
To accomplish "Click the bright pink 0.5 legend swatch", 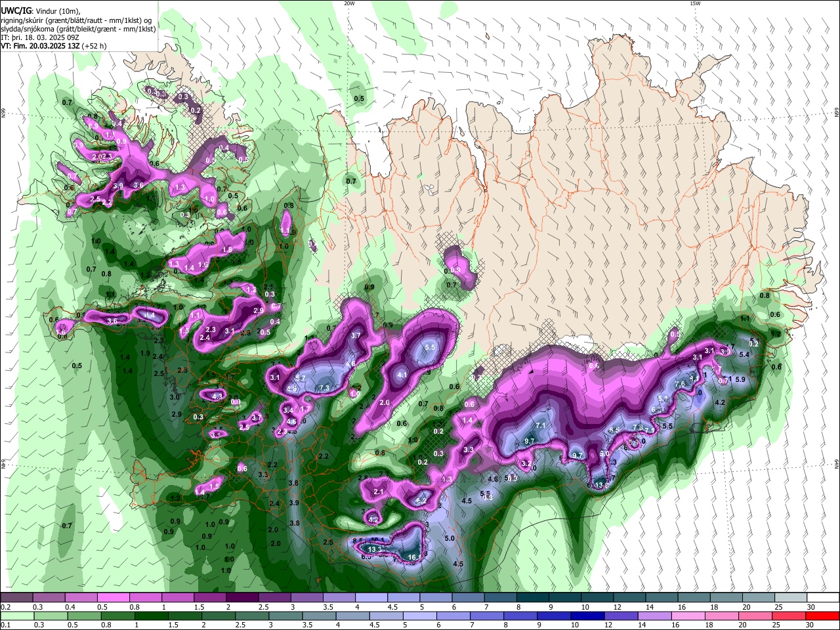I will 113,597.
